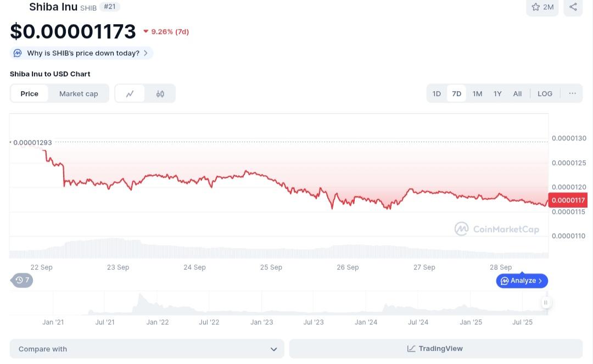Switch to line chart view
This screenshot has height=364, width=593.
pos(130,94)
